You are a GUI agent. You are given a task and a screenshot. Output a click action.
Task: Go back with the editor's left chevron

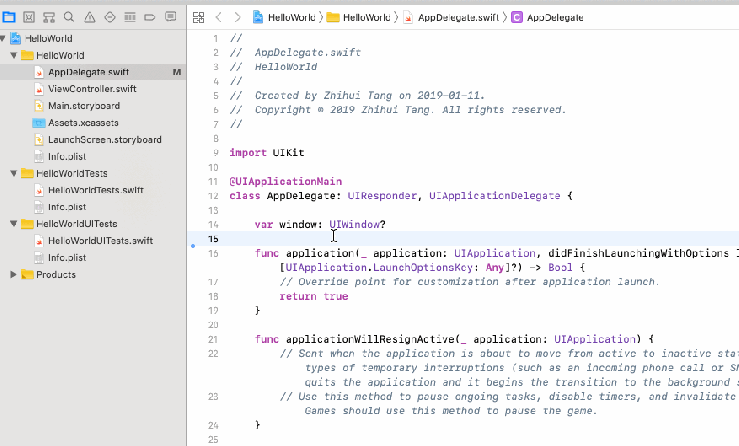220,17
